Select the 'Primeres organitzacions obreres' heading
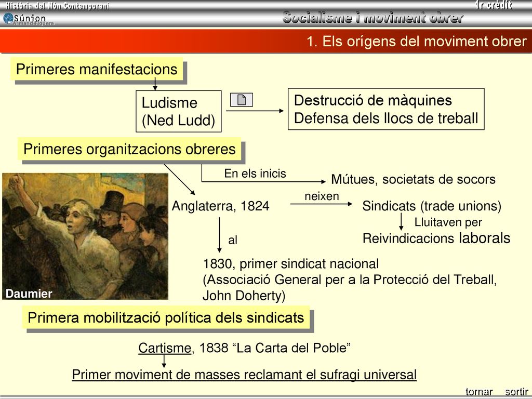The height and width of the screenshot is (399, 532). pyautogui.click(x=129, y=149)
